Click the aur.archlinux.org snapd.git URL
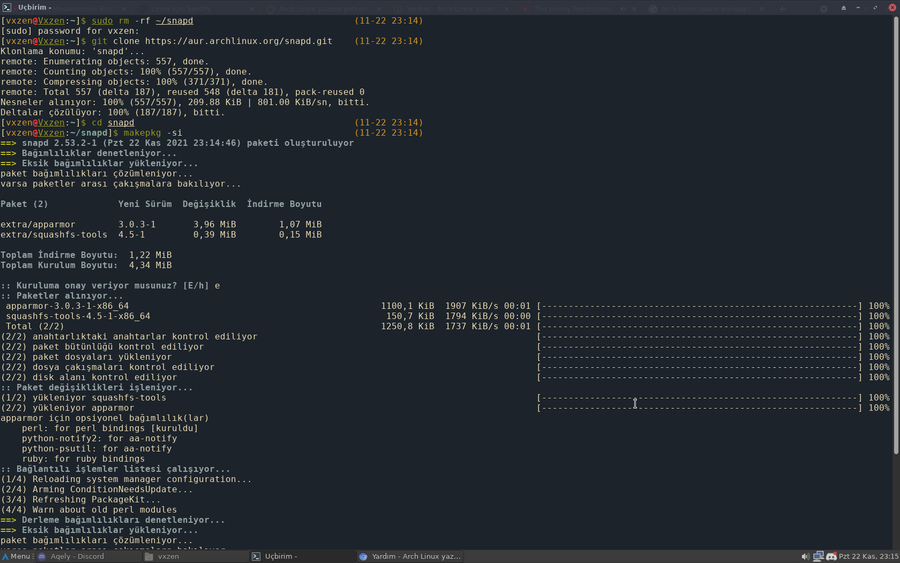This screenshot has width=900, height=563. point(241,41)
